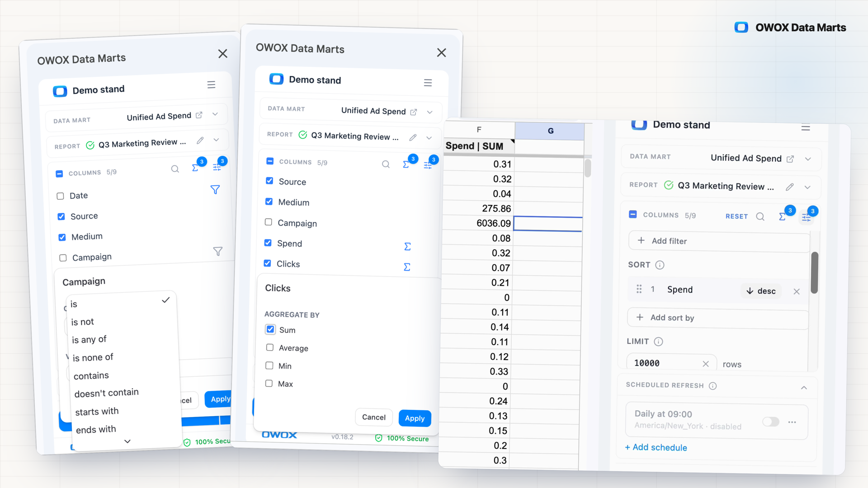Uncheck the Sum aggregation option

tap(270, 329)
